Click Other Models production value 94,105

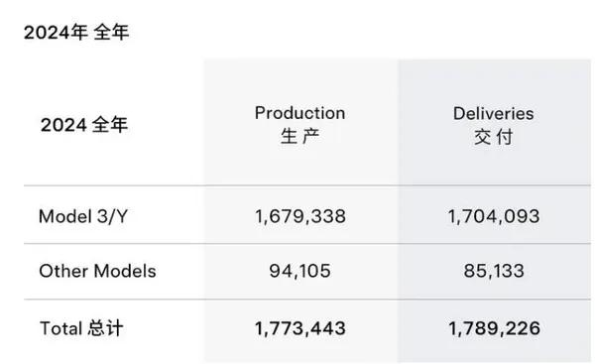tap(299, 271)
